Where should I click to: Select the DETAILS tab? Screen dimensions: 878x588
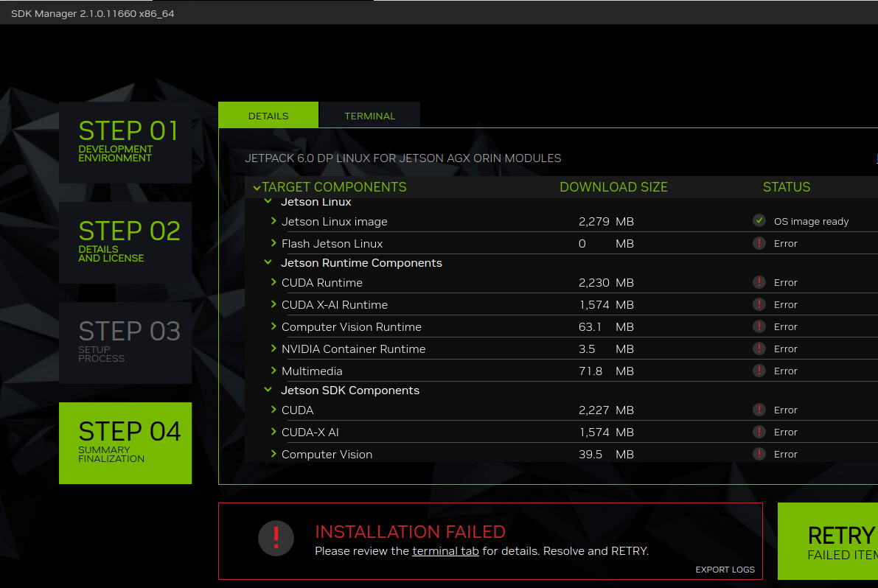click(268, 116)
